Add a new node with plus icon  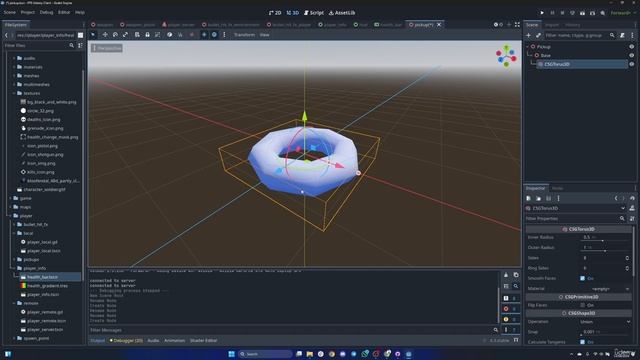[529, 36]
